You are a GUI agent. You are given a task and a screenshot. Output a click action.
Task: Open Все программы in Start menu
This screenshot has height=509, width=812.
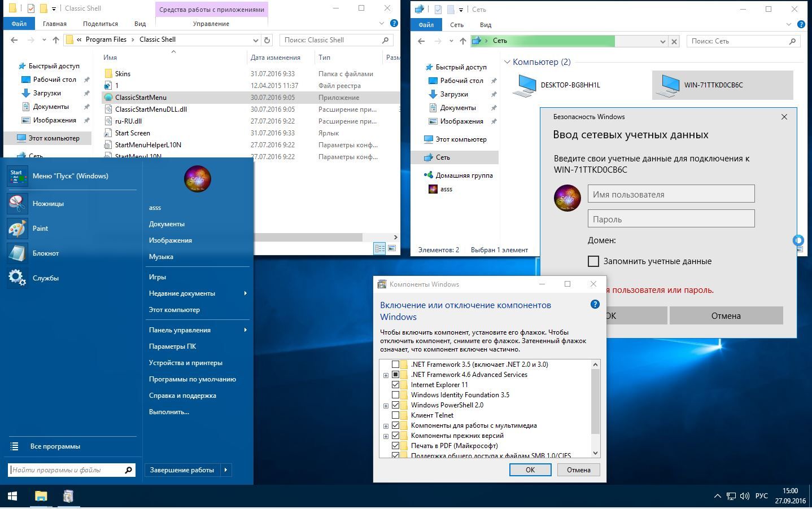pyautogui.click(x=72, y=446)
